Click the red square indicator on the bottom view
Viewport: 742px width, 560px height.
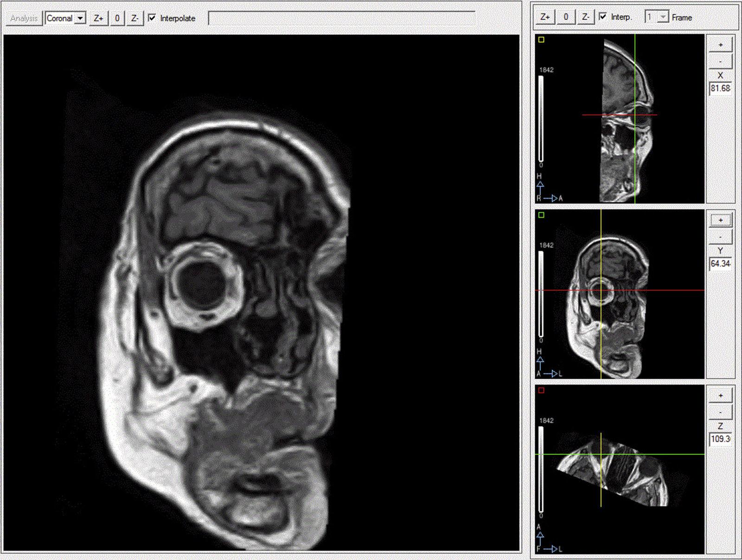(x=541, y=391)
